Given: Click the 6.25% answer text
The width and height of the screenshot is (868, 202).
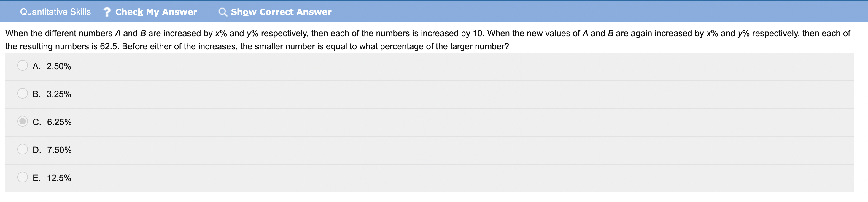Looking at the screenshot, I should [x=59, y=122].
